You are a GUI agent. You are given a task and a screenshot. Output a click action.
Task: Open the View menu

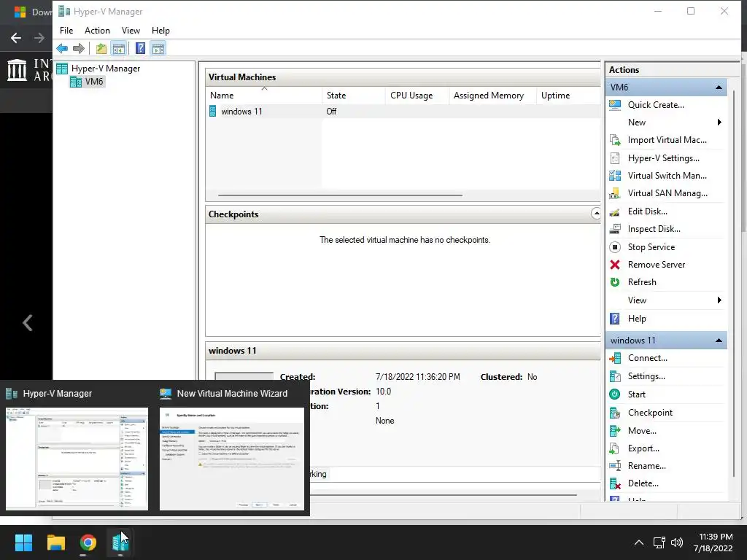(x=131, y=31)
